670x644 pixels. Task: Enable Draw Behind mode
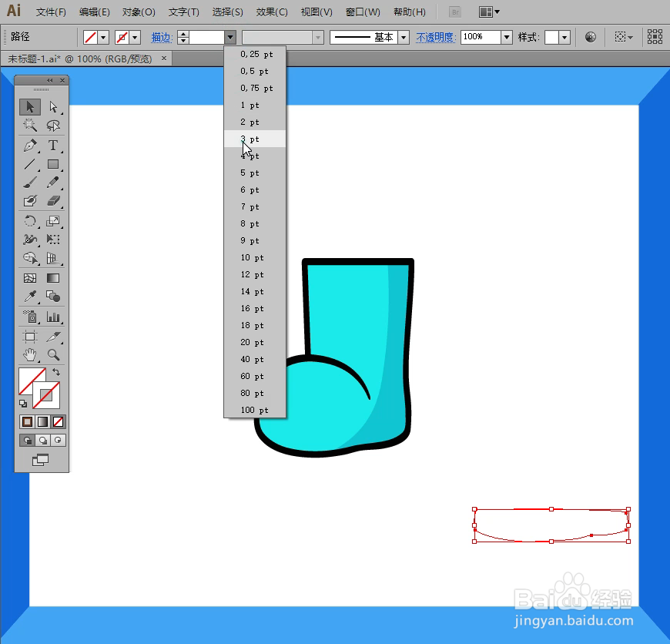pyautogui.click(x=42, y=440)
